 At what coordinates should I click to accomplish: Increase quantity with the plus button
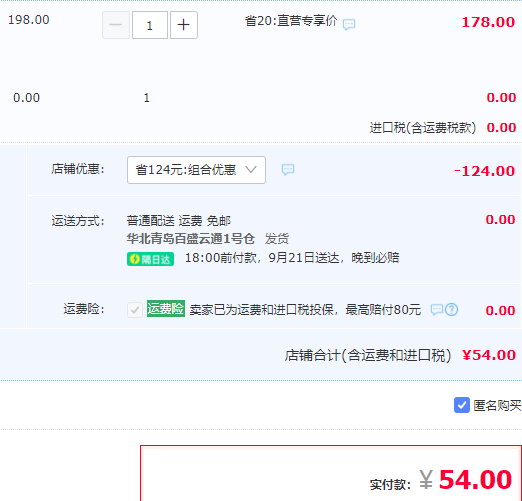click(184, 25)
